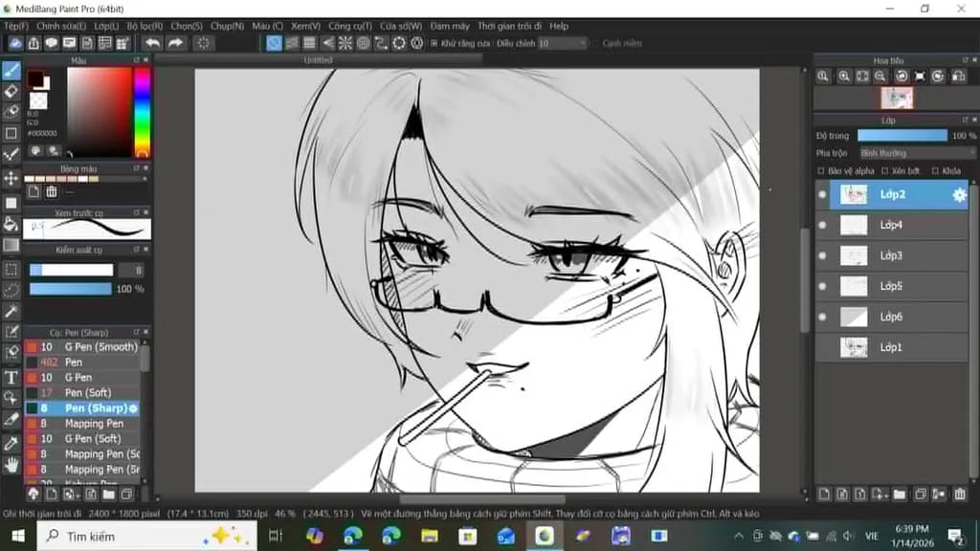Viewport: 980px width, 551px height.
Task: Open Bộ lọc(R) menu
Action: point(145,26)
